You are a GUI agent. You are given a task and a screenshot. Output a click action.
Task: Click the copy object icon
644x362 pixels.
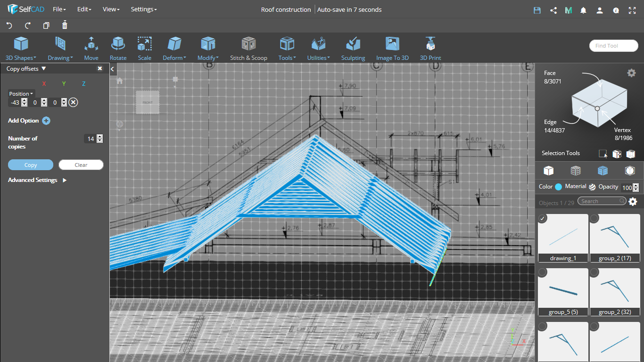pyautogui.click(x=46, y=25)
